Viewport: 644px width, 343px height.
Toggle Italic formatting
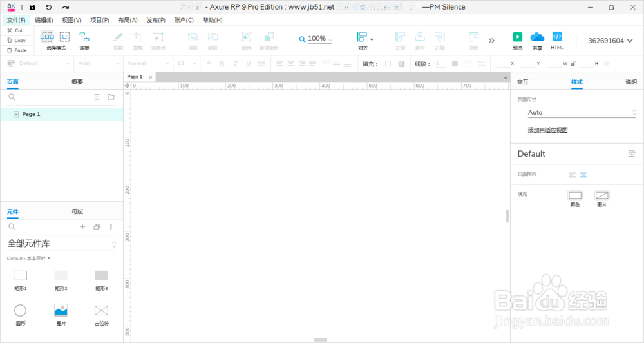coord(235,63)
